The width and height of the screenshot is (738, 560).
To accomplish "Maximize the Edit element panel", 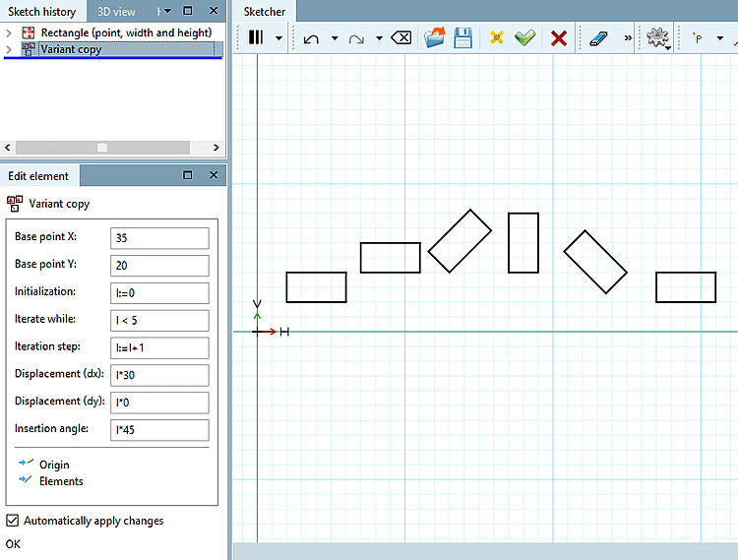I will 187,175.
